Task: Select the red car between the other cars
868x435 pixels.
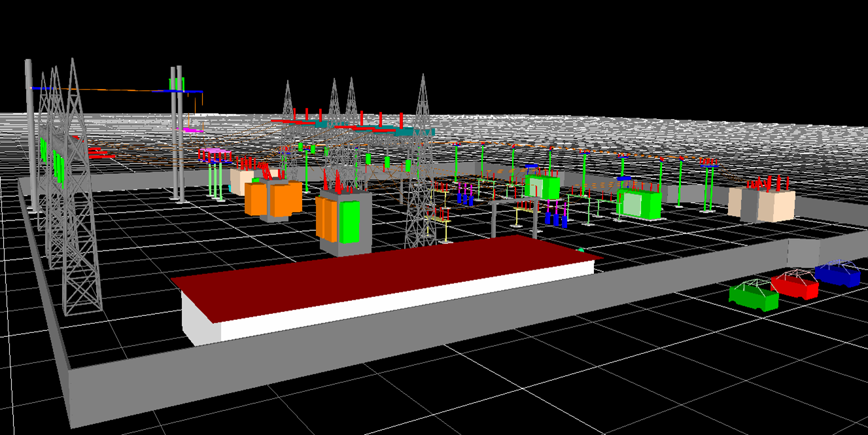Action: tap(795, 285)
